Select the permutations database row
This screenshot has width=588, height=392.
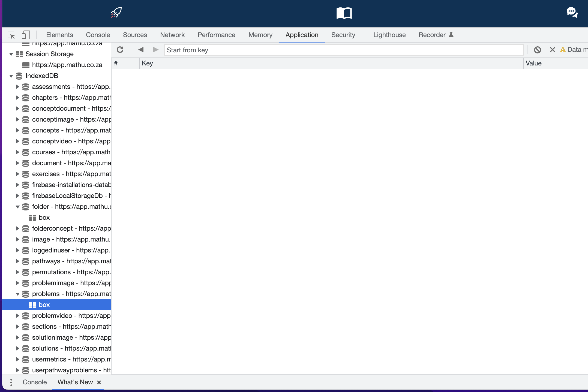click(x=56, y=272)
